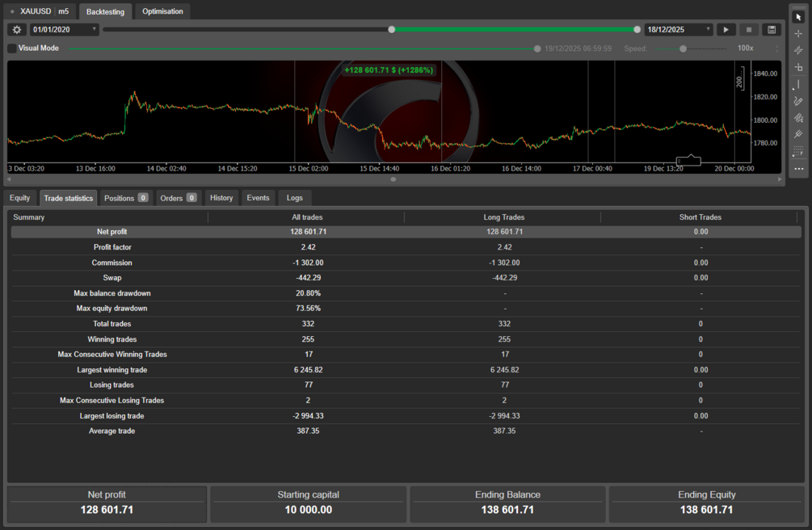The width and height of the screenshot is (812, 530).
Task: Open more drawing tools (three dots)
Action: coord(798,169)
